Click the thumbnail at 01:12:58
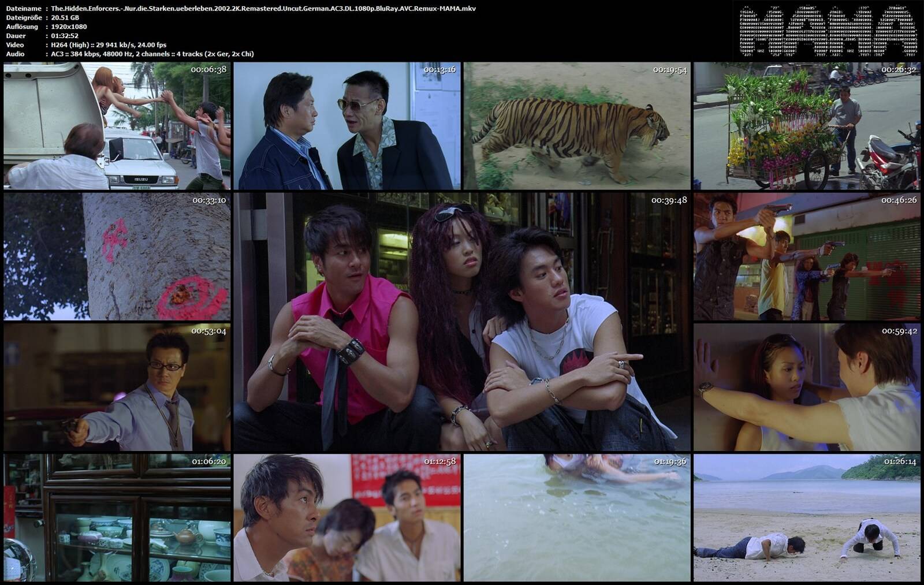Viewport: 924px width, 585px height. (x=347, y=518)
